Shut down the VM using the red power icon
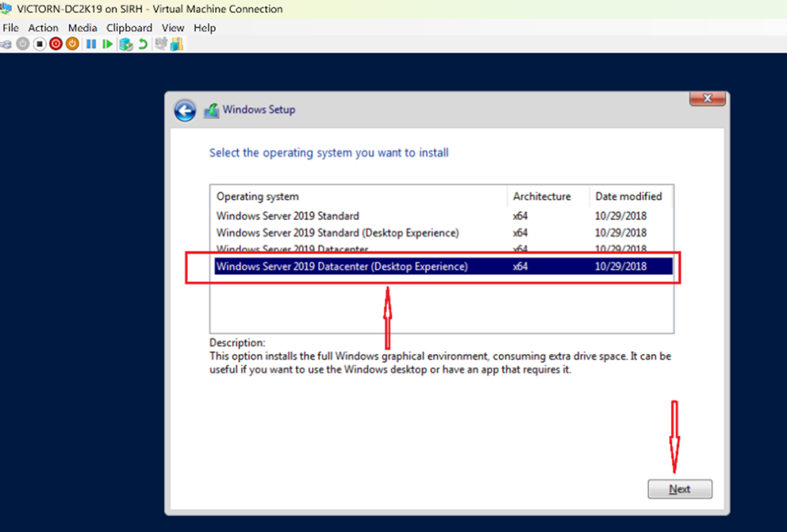 click(x=55, y=44)
